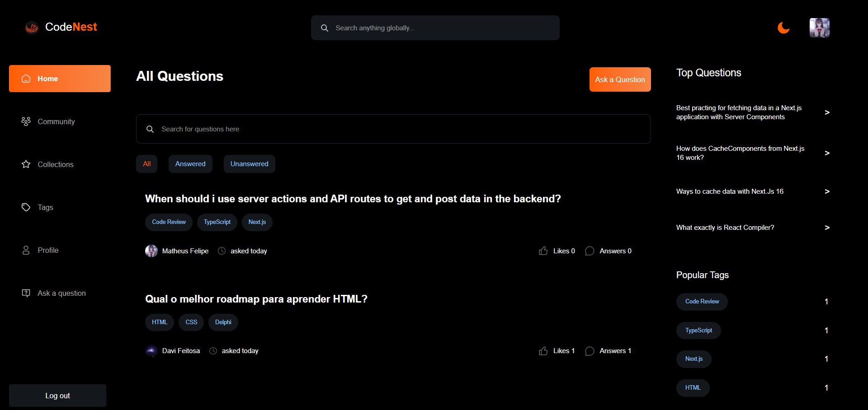Click the Profile person icon in sidebar
868x410 pixels.
pyautogui.click(x=26, y=250)
